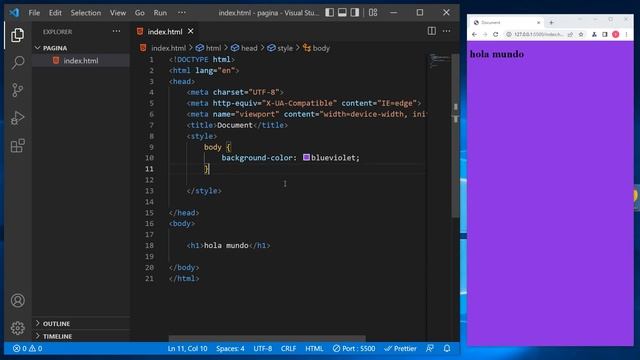Click the style breadcrumb item
Image resolution: width=640 pixels, height=360 pixels.
click(x=280, y=48)
